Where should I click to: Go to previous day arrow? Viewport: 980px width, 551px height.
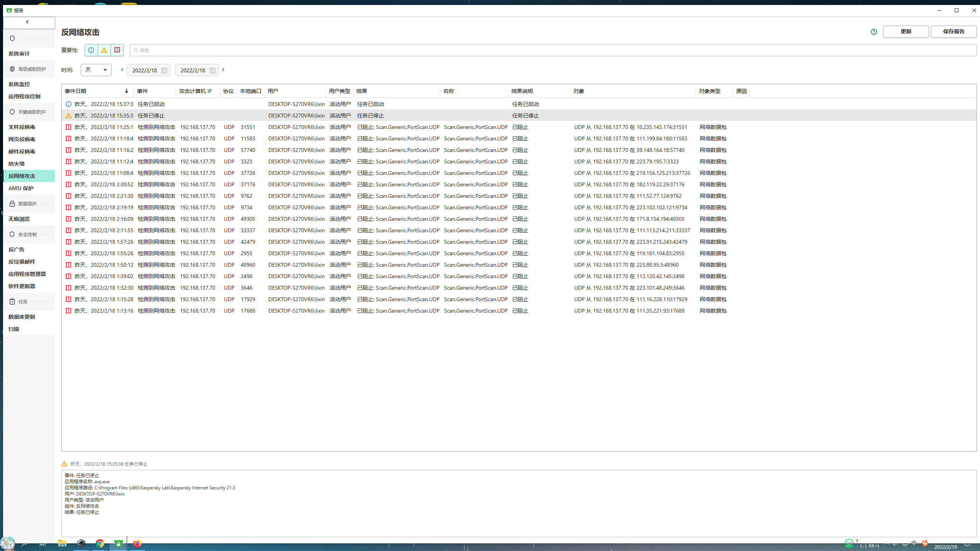[x=122, y=70]
